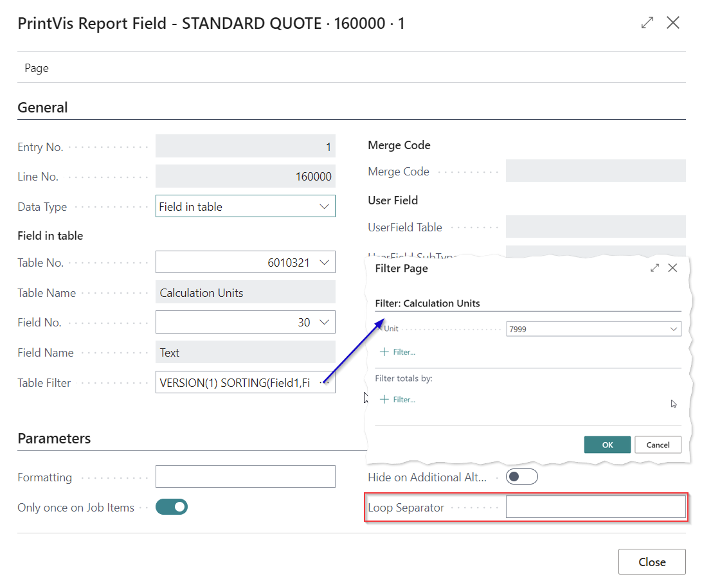Viewport: 702px width, 588px height.
Task: Expand the Unit filter value dropdown
Action: coord(673,329)
